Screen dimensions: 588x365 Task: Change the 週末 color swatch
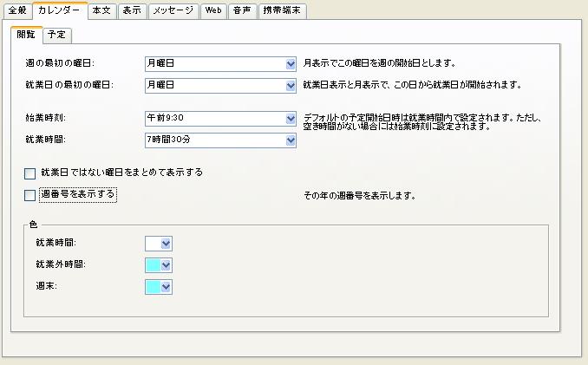[x=159, y=286]
